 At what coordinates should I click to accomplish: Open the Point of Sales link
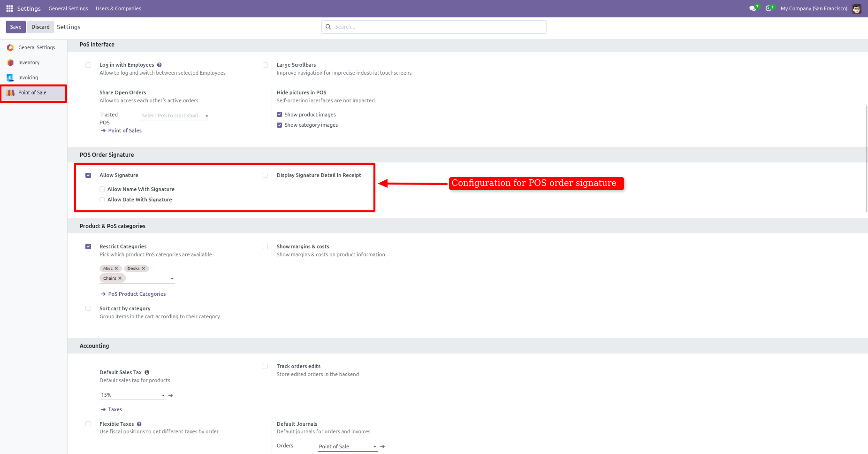coord(121,131)
